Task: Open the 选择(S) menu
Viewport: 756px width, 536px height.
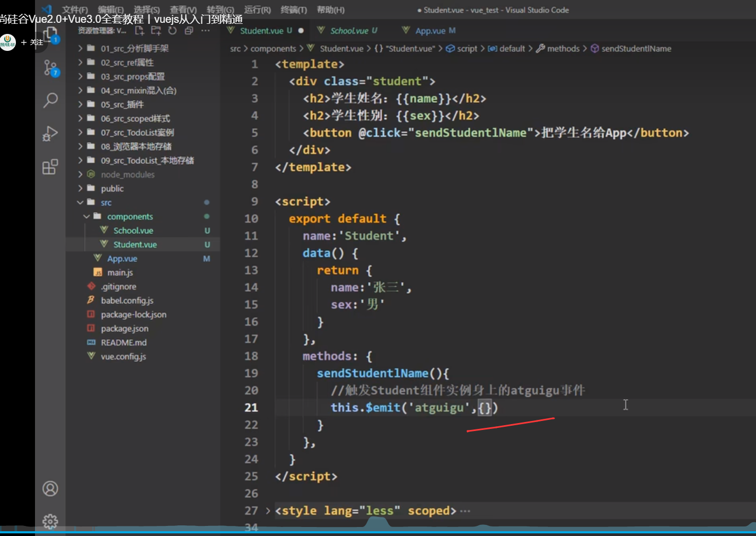Action: point(147,10)
